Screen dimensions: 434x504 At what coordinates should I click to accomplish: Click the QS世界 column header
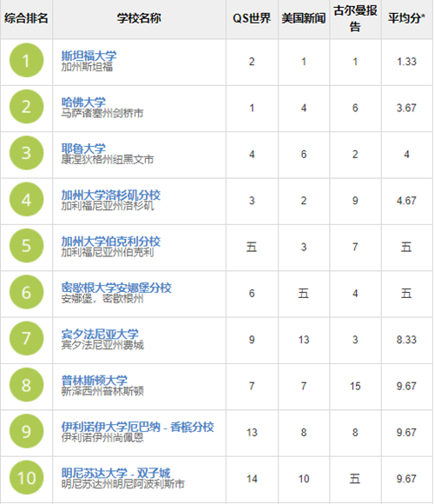(252, 18)
